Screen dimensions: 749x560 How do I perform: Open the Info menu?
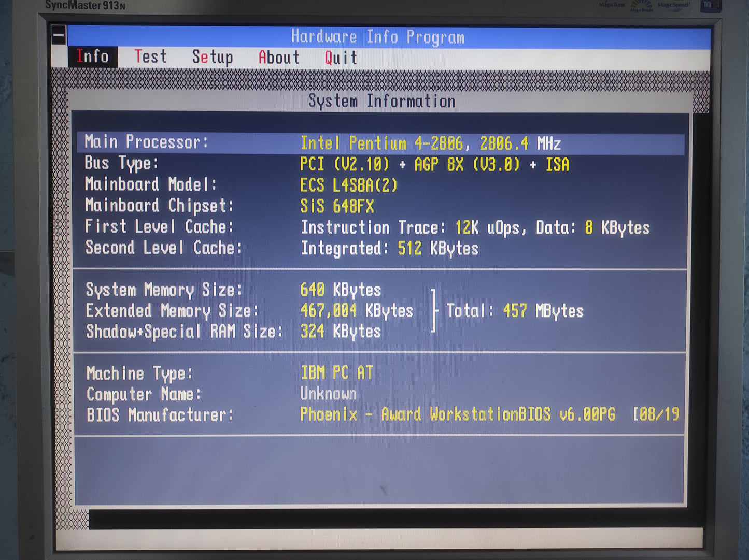[x=93, y=56]
